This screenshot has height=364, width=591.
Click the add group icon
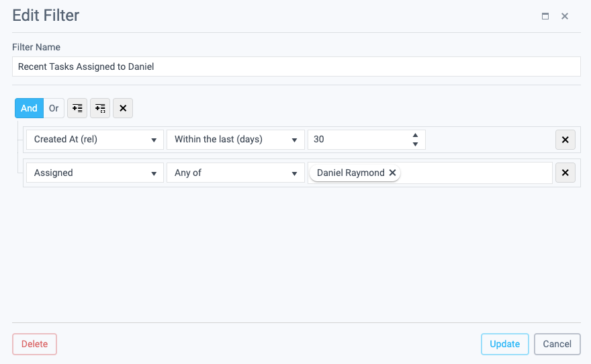tap(100, 108)
